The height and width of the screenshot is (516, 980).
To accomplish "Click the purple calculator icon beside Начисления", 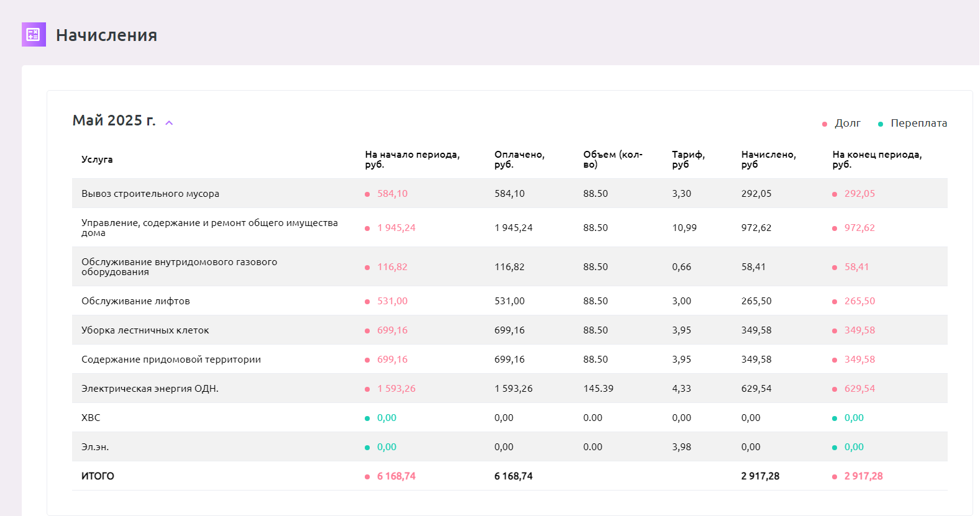I will 34,35.
